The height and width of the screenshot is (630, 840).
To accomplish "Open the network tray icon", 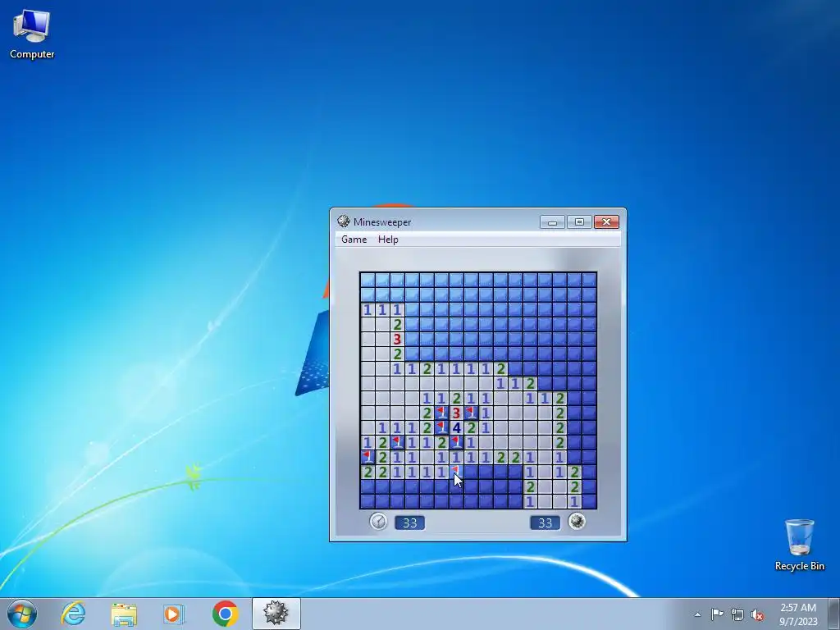I will pos(737,614).
